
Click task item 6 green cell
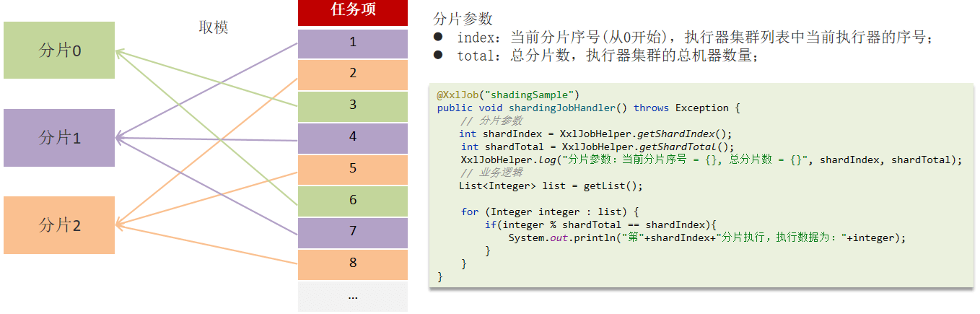[352, 201]
